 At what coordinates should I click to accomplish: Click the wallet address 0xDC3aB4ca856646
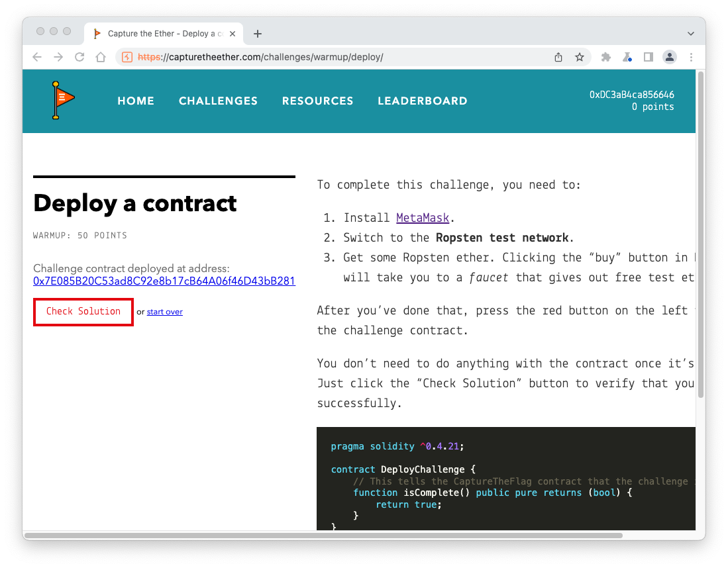pyautogui.click(x=631, y=95)
